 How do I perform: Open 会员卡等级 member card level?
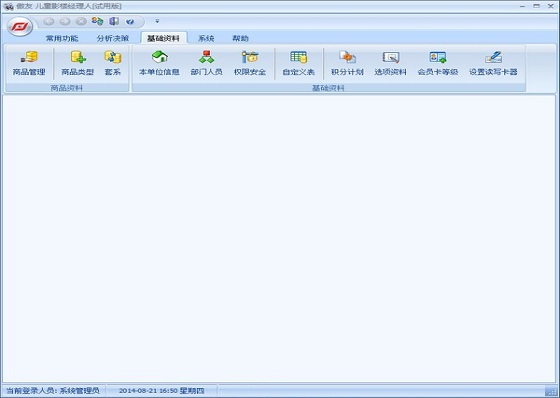[x=438, y=63]
